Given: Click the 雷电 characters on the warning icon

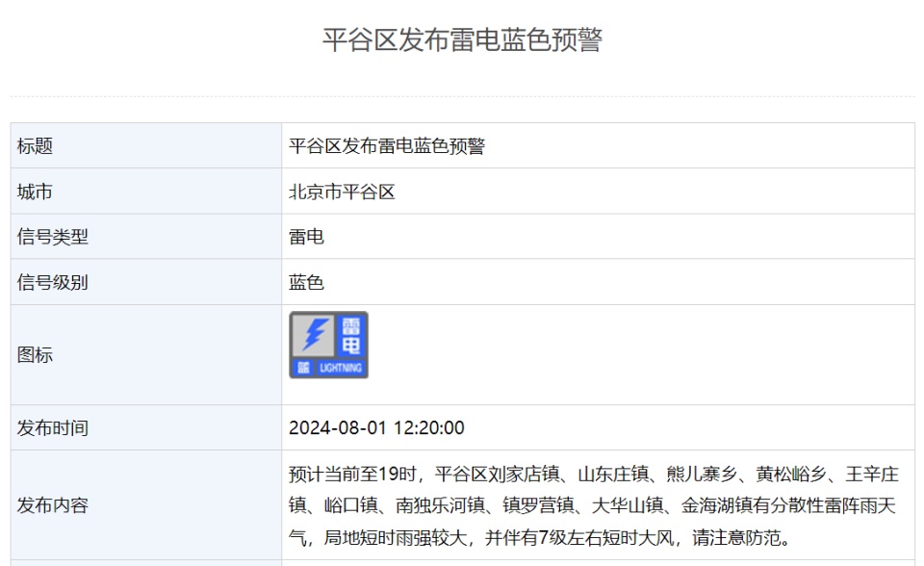Looking at the screenshot, I should tap(352, 335).
